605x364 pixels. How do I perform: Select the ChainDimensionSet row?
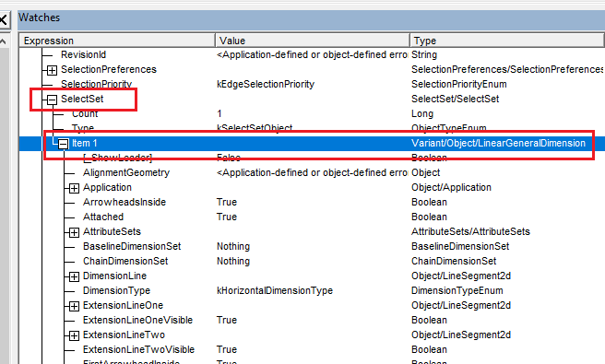(312, 261)
